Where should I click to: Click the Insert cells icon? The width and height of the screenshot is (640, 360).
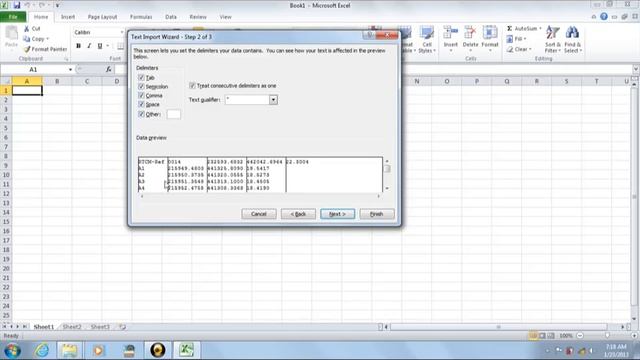[x=451, y=33]
